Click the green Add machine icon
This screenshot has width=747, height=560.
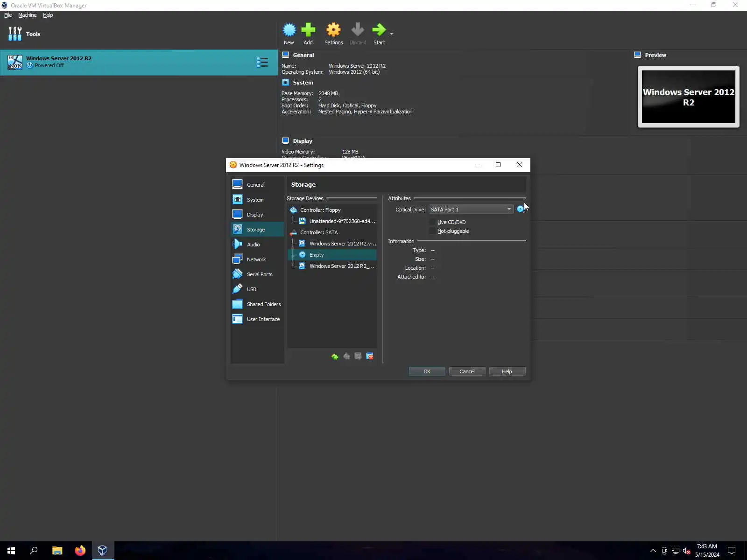pos(308,34)
